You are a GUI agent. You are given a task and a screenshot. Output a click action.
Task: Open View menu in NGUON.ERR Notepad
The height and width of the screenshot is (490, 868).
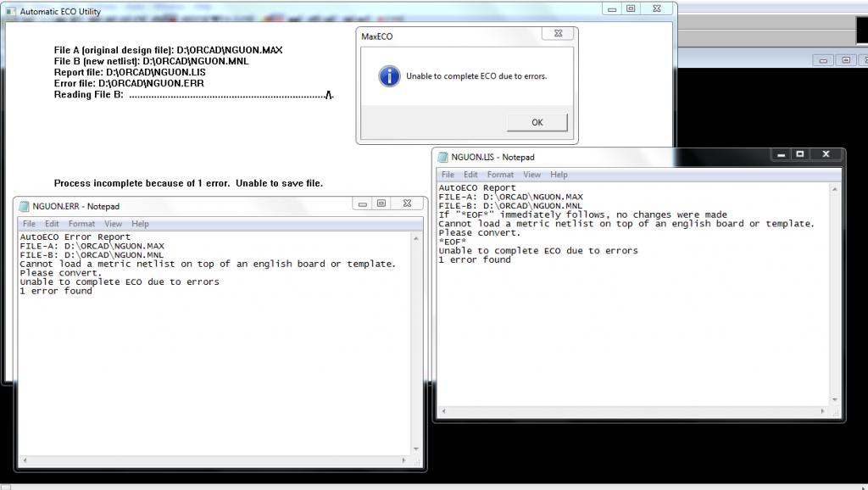tap(113, 224)
